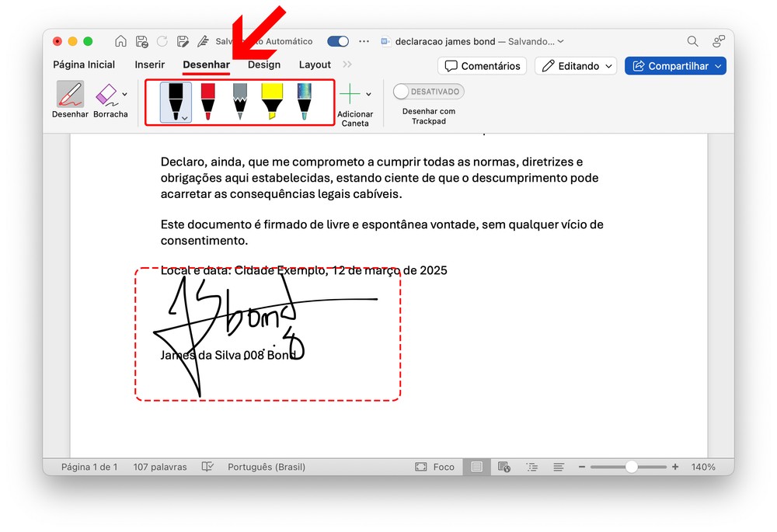The height and width of the screenshot is (532, 777).
Task: Expand the Borracha eraser options arrow
Action: tap(125, 94)
